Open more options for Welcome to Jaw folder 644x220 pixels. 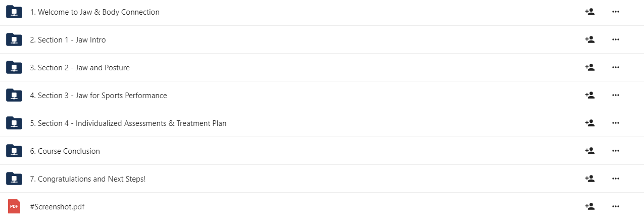pyautogui.click(x=615, y=12)
